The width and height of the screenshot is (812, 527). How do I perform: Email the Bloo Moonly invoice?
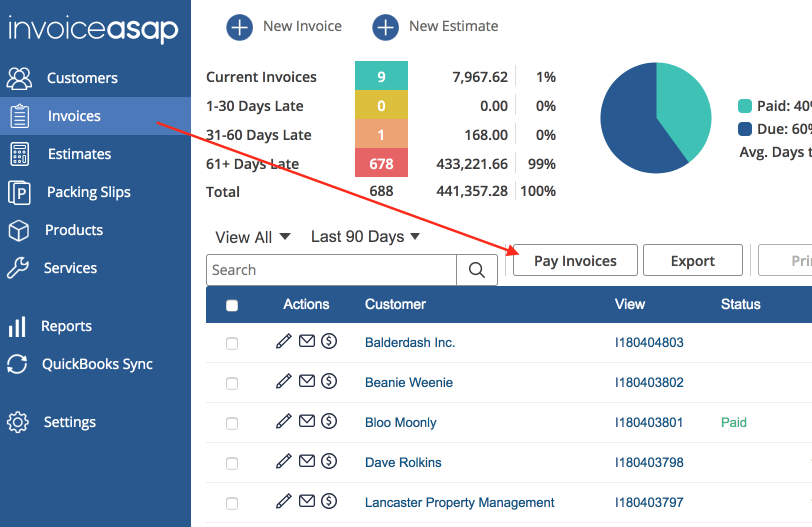coord(307,421)
